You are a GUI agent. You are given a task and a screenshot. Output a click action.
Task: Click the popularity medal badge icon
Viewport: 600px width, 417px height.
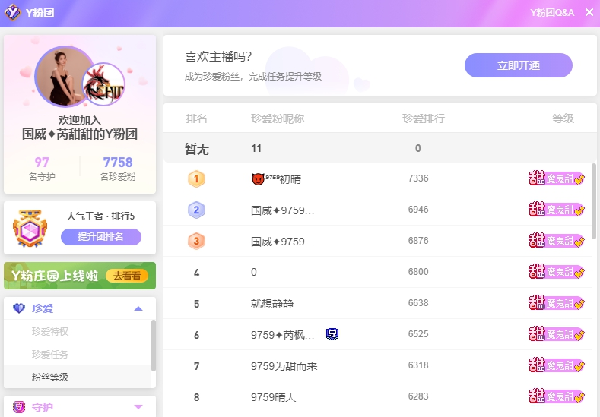pos(30,228)
